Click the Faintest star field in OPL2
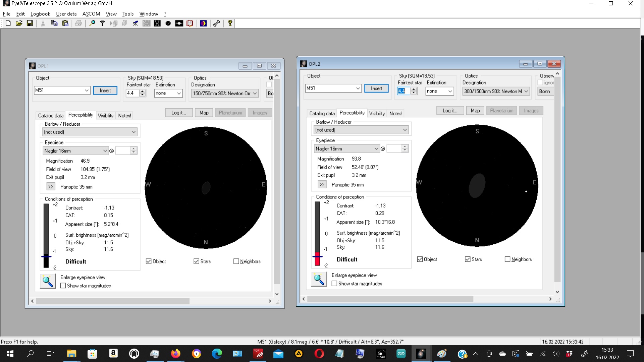 (x=404, y=91)
